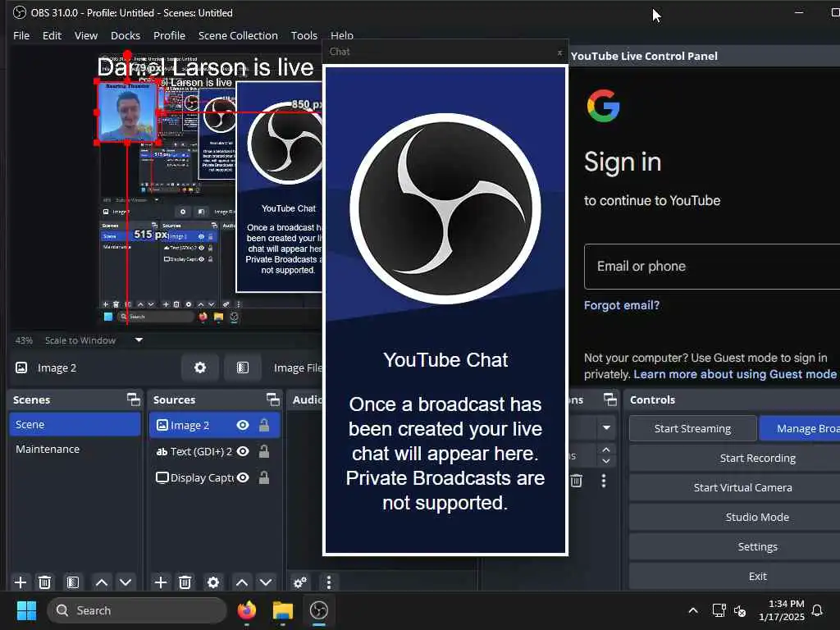
Task: Remove the configurable transition
Action: tap(577, 481)
